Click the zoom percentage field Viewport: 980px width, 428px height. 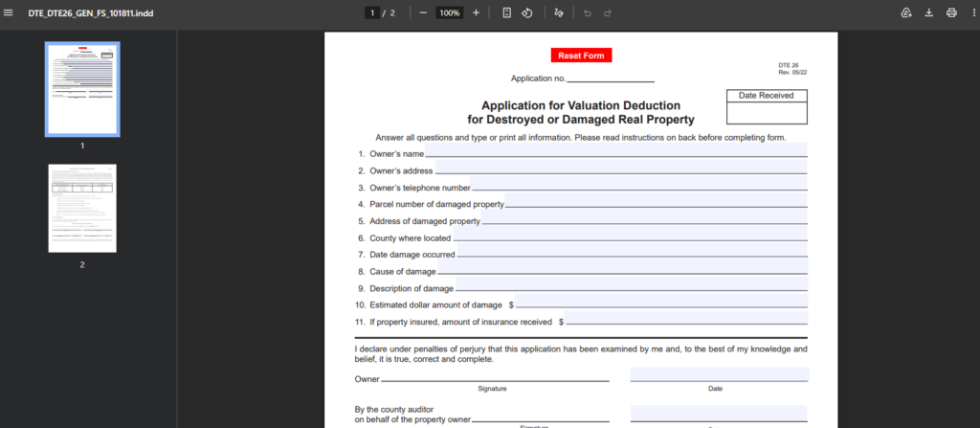[x=449, y=12]
